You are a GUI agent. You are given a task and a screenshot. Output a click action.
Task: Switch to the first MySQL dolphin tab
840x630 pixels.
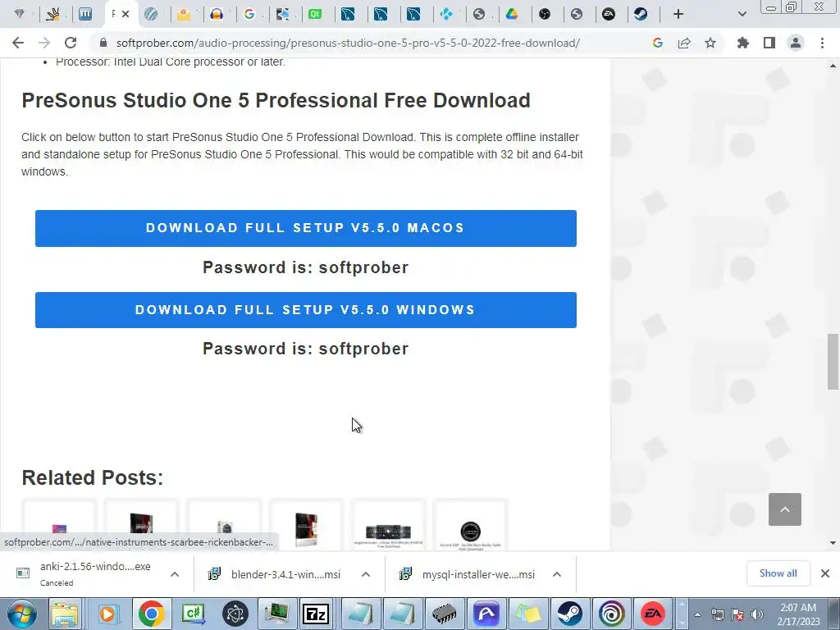348,14
